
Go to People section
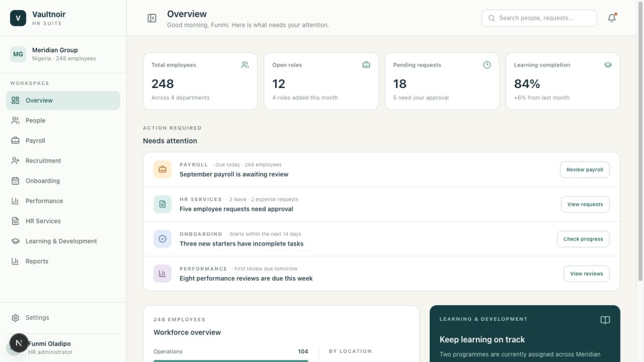coord(63,120)
